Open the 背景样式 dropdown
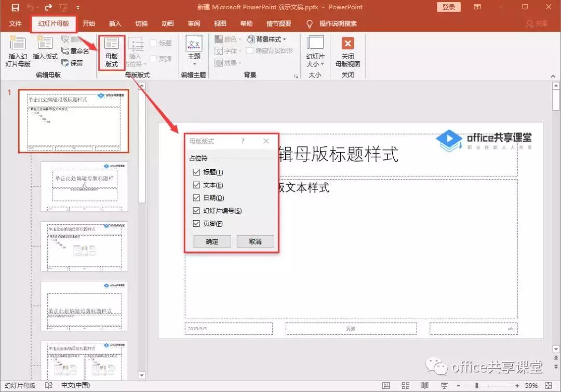The image size is (561, 392). click(267, 39)
